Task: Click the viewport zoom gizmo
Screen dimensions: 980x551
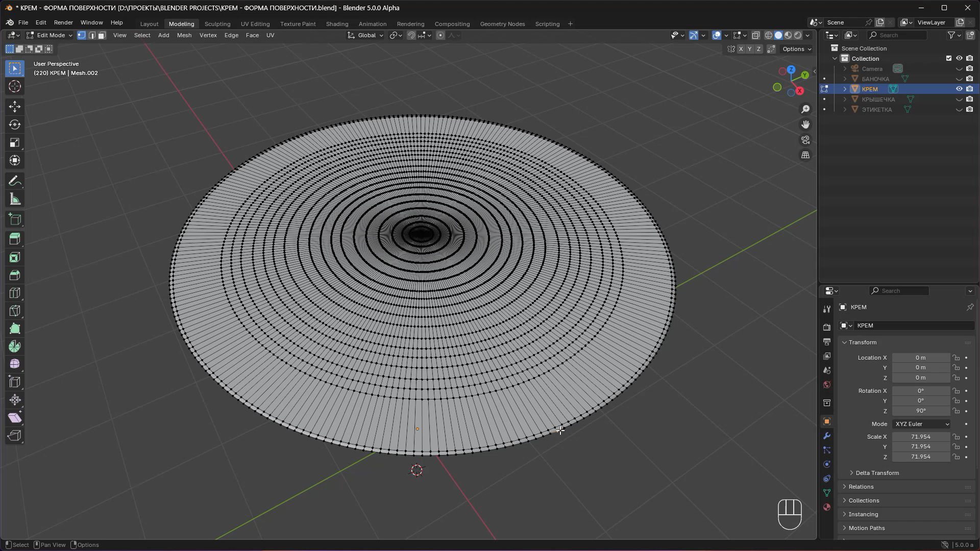Action: pos(805,109)
